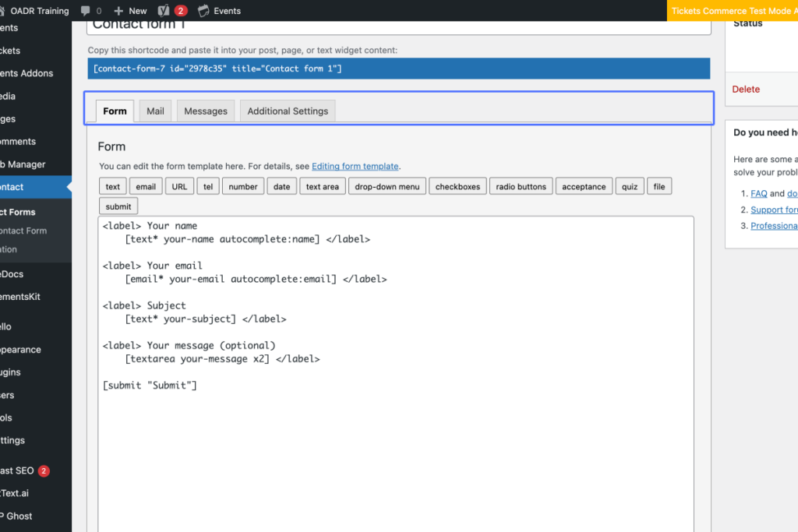Click the Events calendar icon in admin bar

203,11
